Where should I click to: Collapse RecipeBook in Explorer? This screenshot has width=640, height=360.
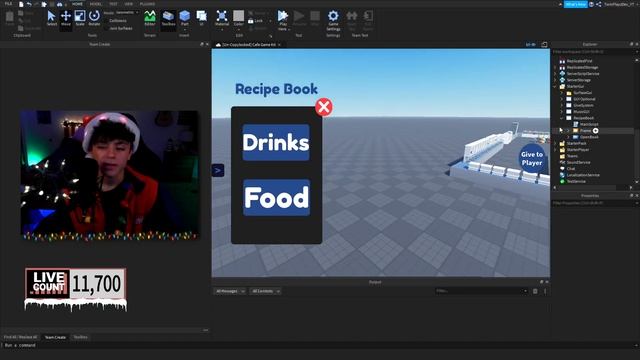561,118
